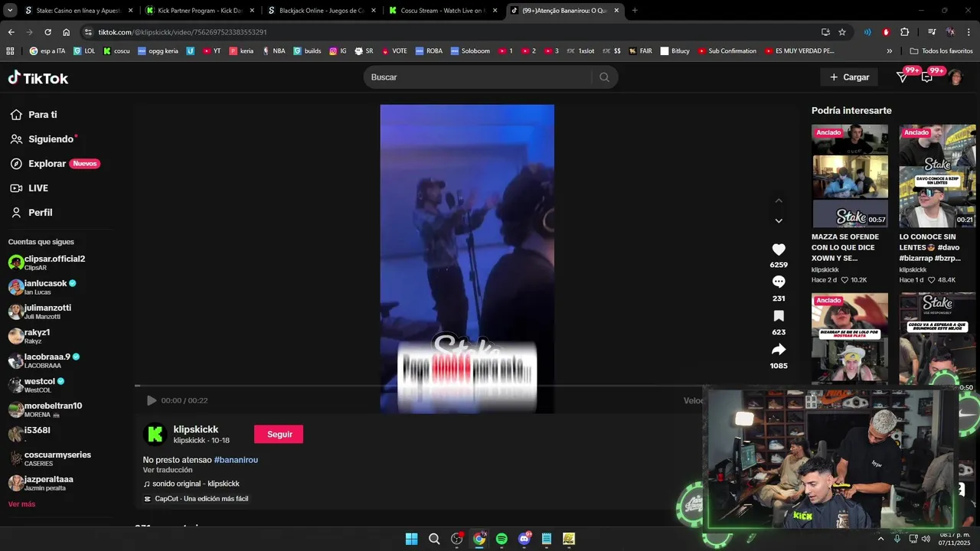Open rakyz1 account
Screen dimensions: 980x551
coord(29,336)
